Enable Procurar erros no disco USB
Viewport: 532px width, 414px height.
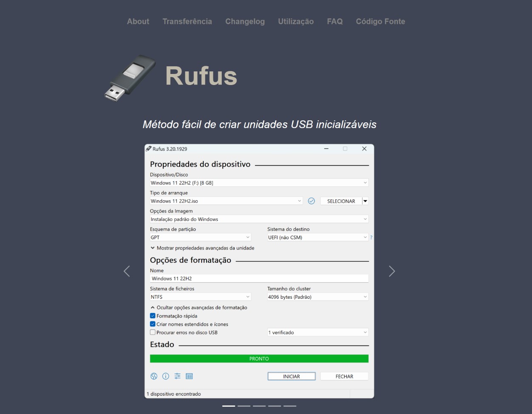(153, 332)
